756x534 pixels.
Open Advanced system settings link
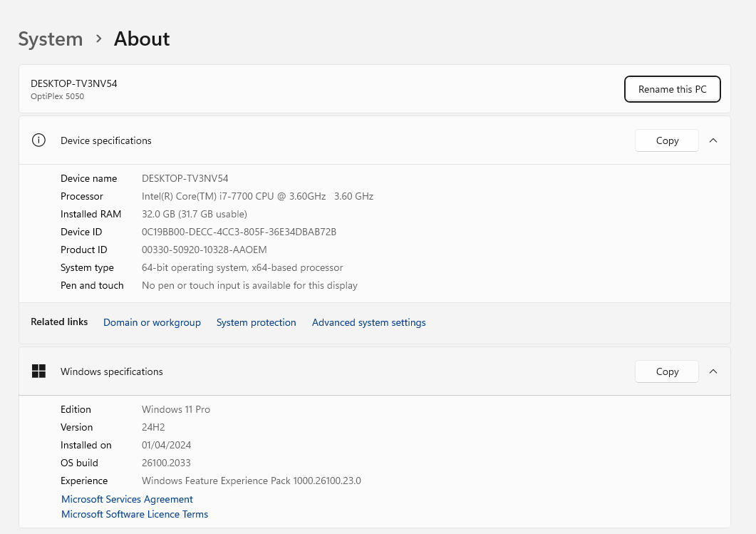pos(369,322)
